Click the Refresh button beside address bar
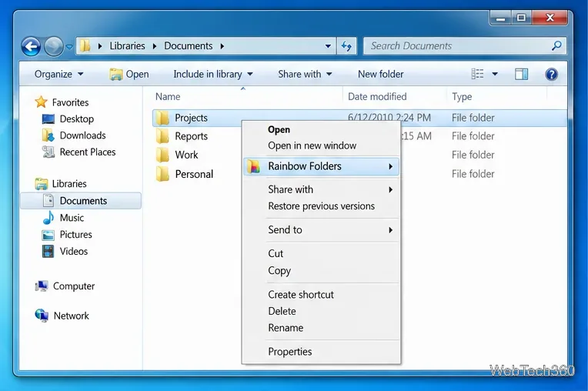The height and width of the screenshot is (391, 588). click(x=346, y=46)
